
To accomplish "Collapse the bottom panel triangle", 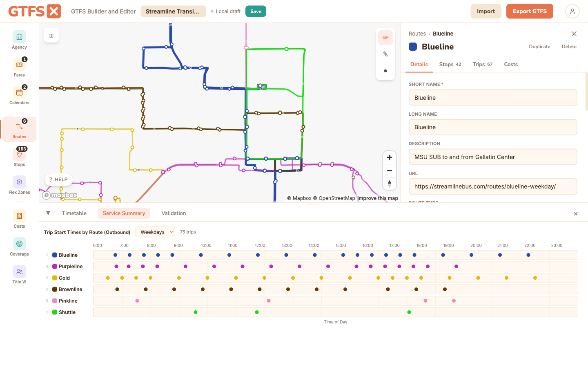I will [x=48, y=213].
